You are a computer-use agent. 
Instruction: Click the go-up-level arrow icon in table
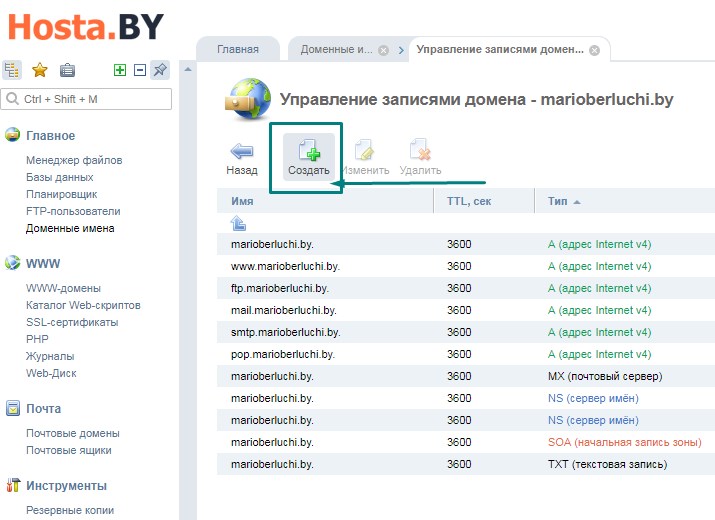point(238,223)
